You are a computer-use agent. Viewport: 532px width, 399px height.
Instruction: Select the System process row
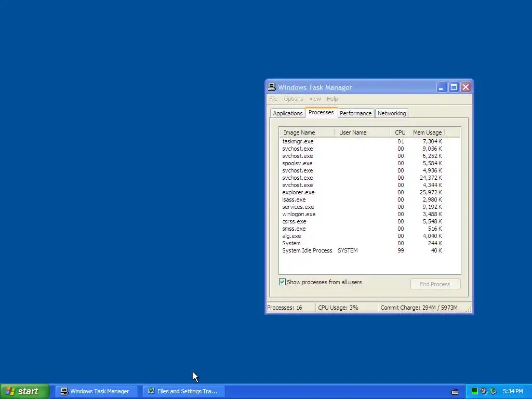[x=362, y=243]
